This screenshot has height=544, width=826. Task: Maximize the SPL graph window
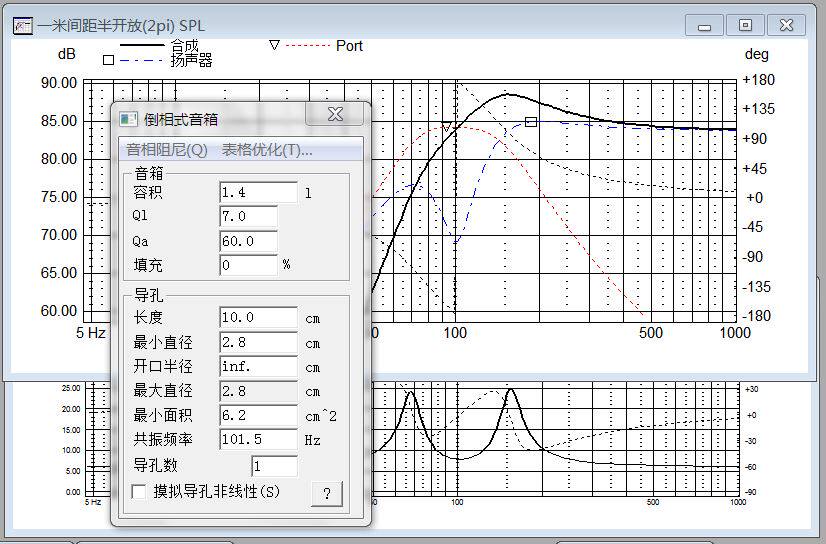click(745, 25)
